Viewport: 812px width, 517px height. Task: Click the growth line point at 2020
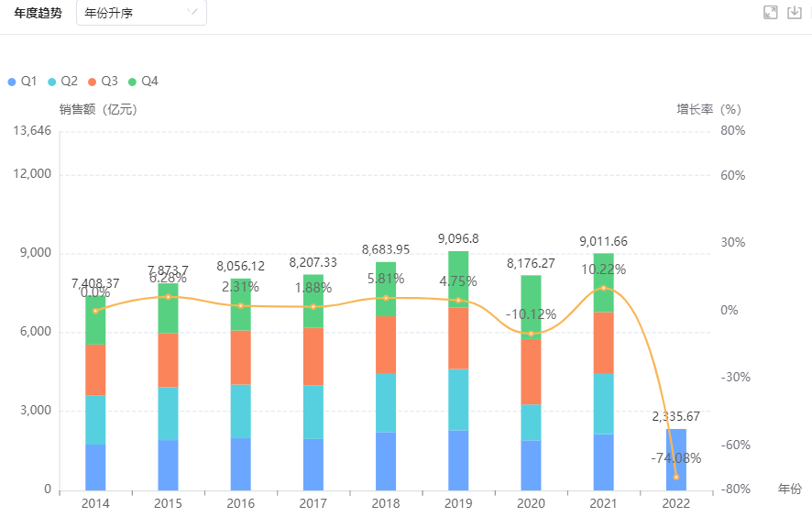pos(531,334)
